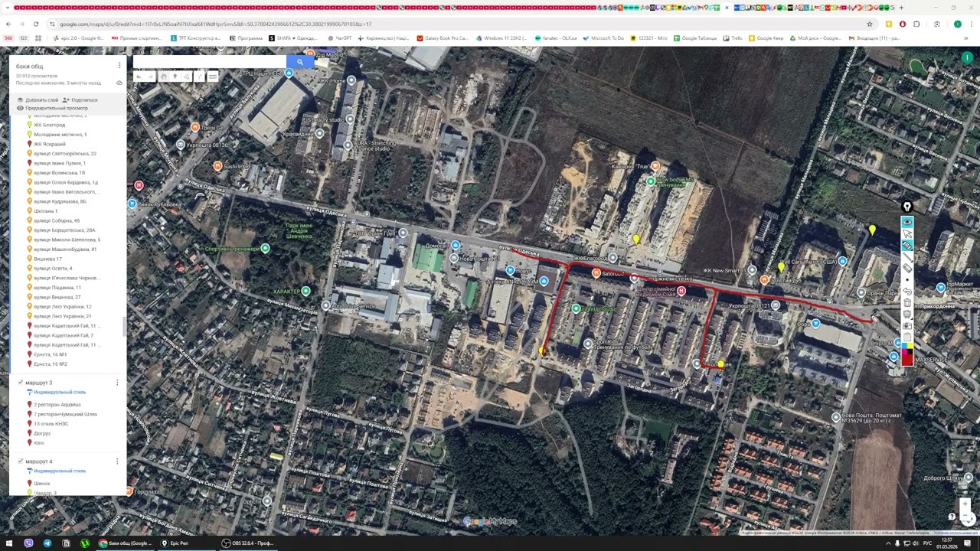Pick yellow color in Epic Pen palette
This screenshot has width=980, height=551.
coord(910,345)
